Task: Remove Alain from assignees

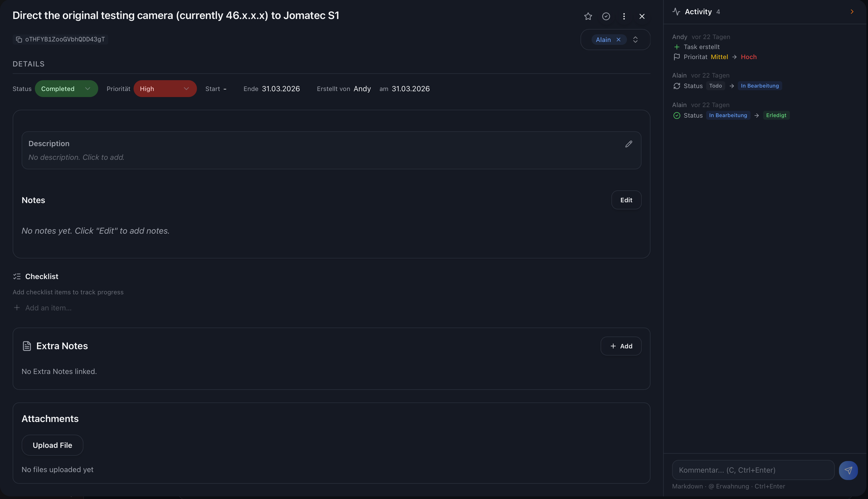Action: click(618, 40)
